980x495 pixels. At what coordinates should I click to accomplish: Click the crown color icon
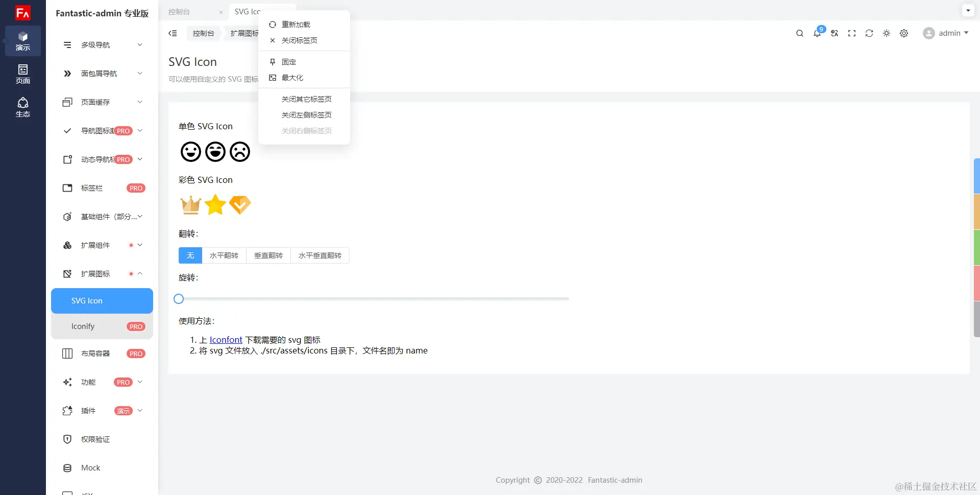click(x=191, y=205)
